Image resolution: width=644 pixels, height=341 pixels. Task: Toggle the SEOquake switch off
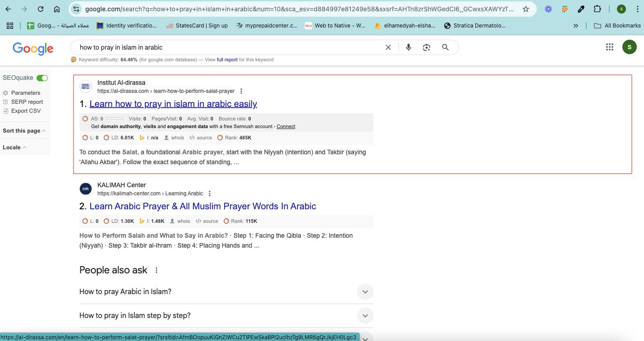click(42, 78)
